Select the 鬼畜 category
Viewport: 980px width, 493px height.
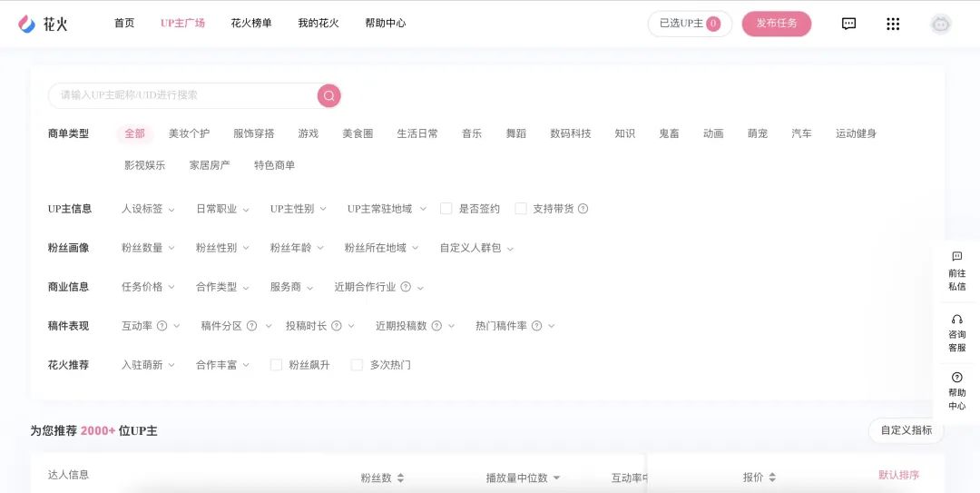coord(669,133)
